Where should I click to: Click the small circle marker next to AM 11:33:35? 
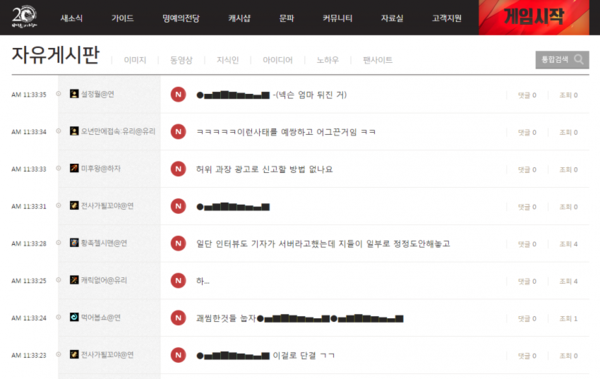pyautogui.click(x=59, y=93)
